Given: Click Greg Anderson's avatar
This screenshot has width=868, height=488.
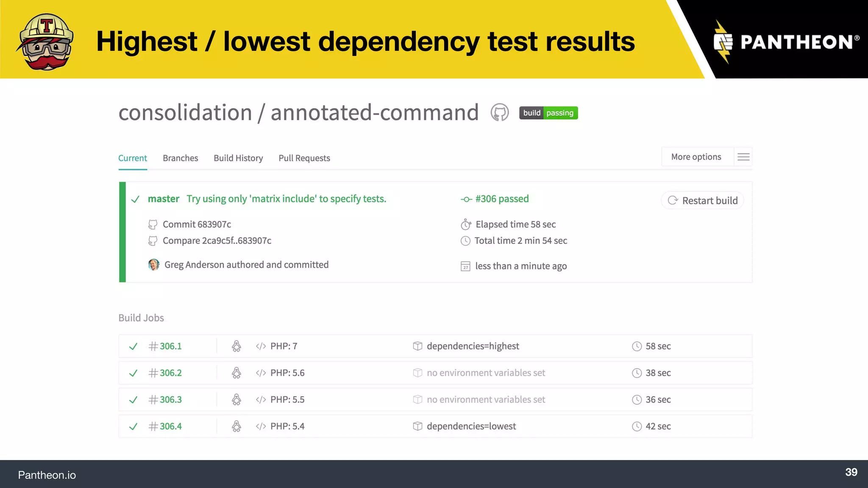Looking at the screenshot, I should tap(154, 265).
